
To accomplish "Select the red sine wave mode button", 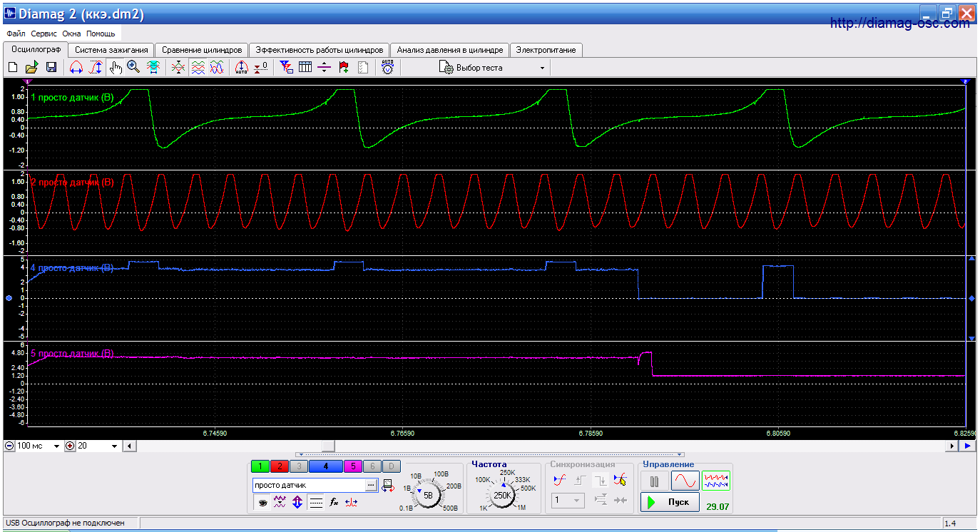I will pyautogui.click(x=685, y=481).
